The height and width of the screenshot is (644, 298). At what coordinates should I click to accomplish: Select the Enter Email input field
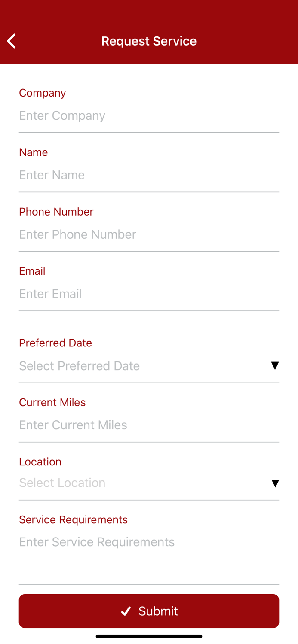(x=148, y=294)
